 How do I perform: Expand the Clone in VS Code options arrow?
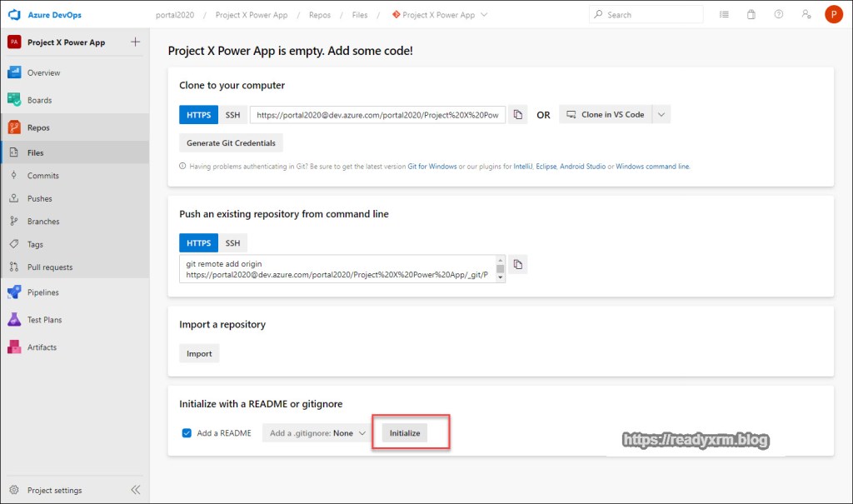pyautogui.click(x=661, y=114)
